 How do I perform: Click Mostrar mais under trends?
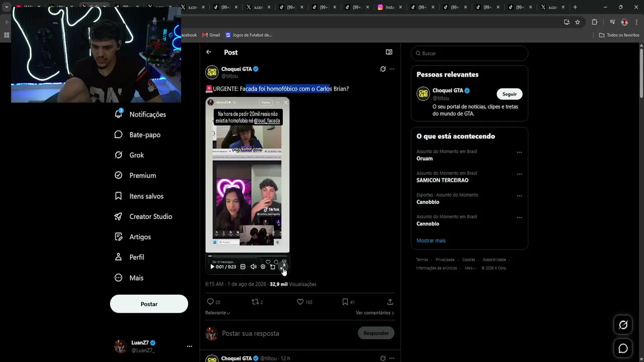[431, 240]
